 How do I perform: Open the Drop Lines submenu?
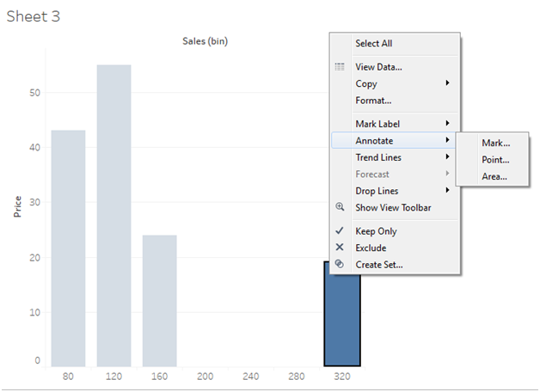[x=395, y=191]
